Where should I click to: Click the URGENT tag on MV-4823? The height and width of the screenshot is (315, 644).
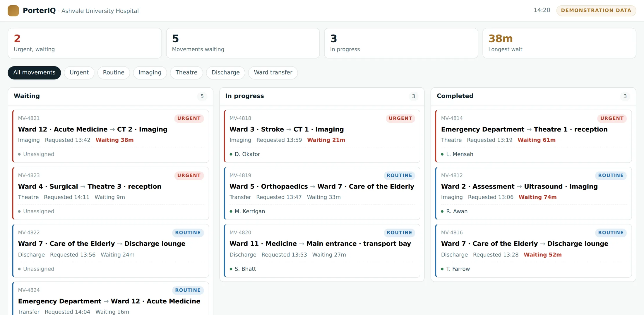[189, 176]
